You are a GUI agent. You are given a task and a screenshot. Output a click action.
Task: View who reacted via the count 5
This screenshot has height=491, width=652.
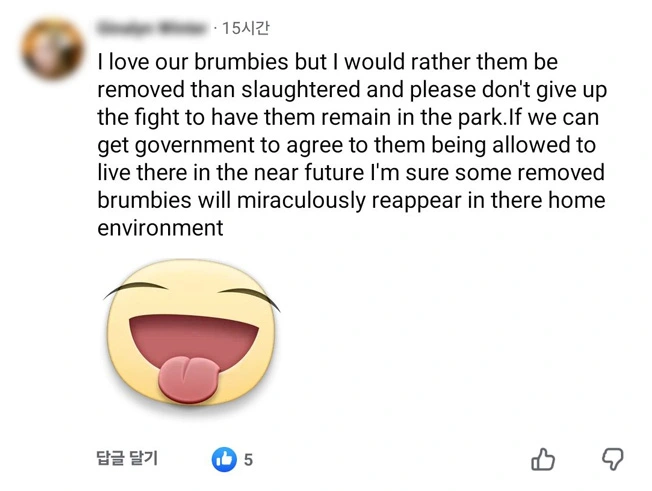(x=248, y=460)
